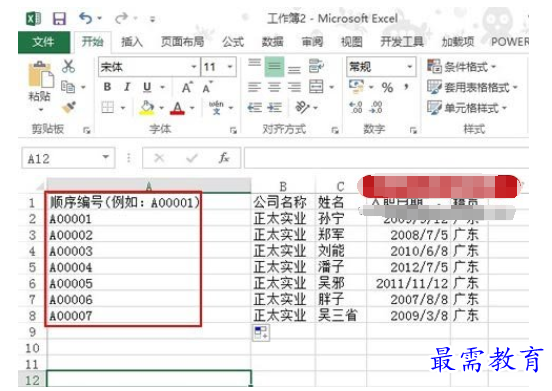Decrease font size with smaller A icon
Screen dimensions: 552x391
208,87
